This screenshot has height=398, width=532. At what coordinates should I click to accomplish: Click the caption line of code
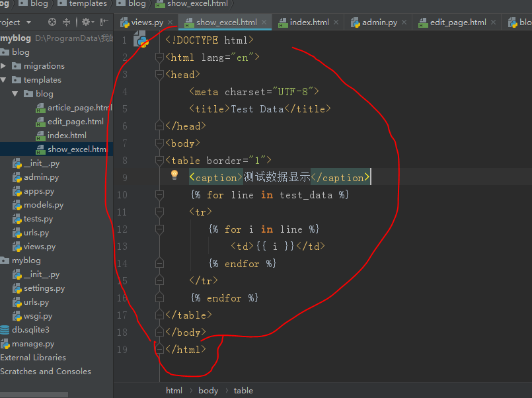280,177
